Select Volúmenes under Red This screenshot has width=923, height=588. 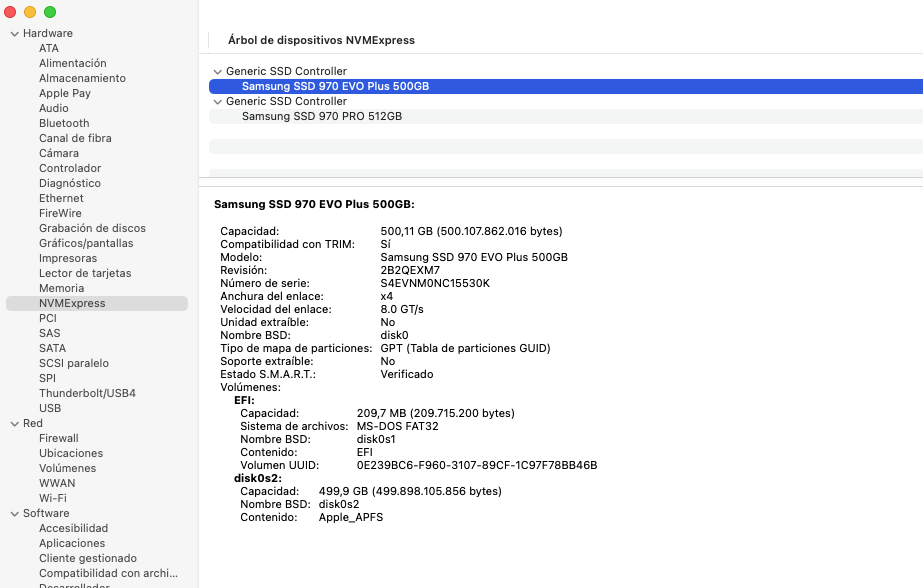[x=67, y=469]
